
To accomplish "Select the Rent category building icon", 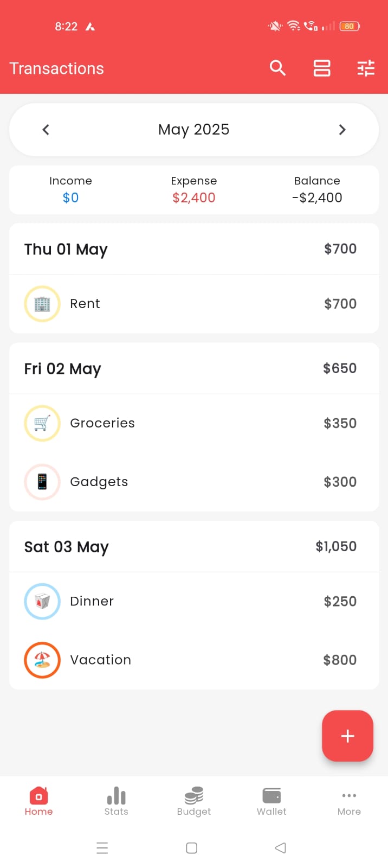I will (x=42, y=304).
